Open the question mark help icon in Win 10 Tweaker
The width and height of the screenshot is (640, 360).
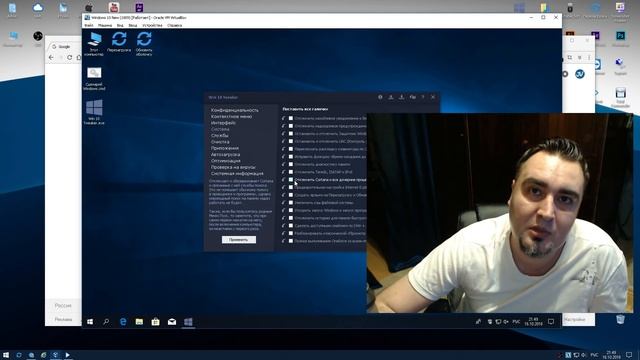click(423, 97)
